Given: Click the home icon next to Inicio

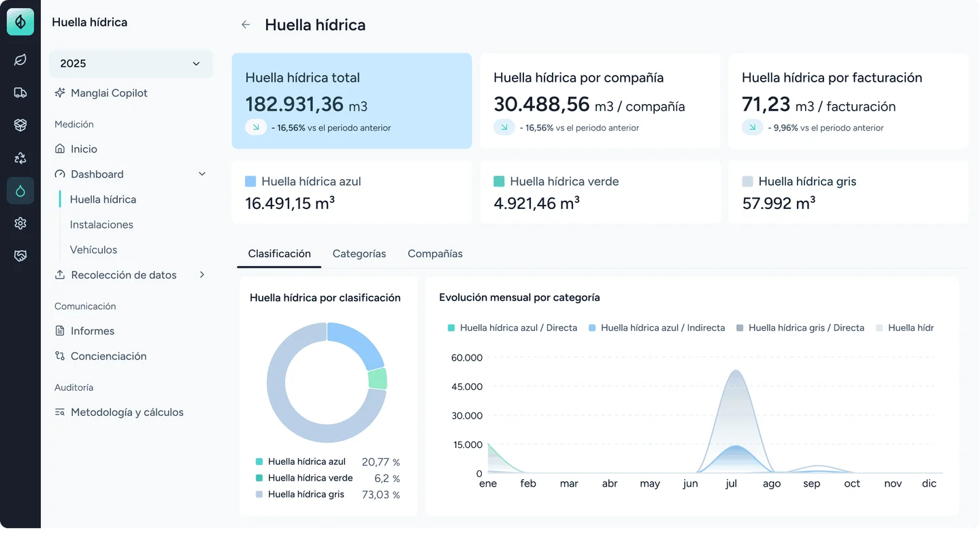Looking at the screenshot, I should click(x=60, y=149).
